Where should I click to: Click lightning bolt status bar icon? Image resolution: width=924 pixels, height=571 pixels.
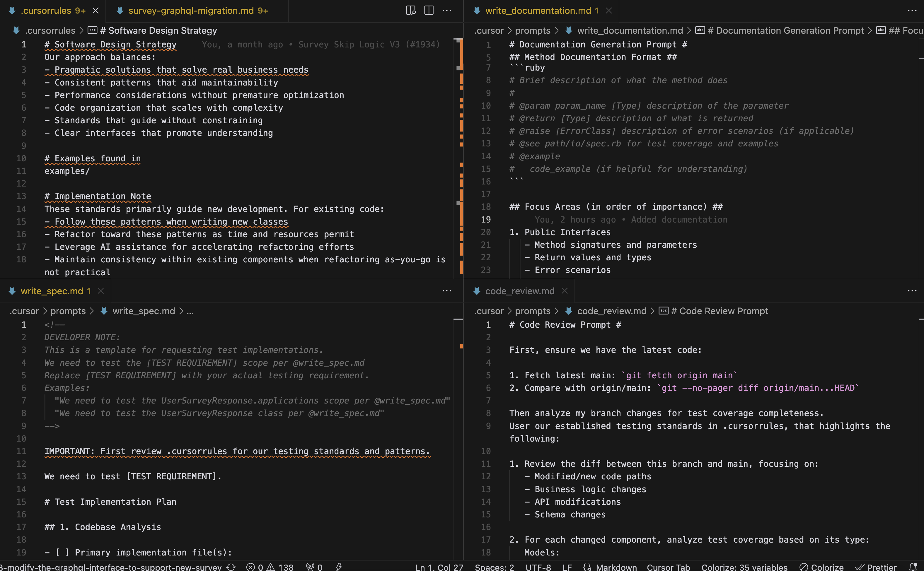point(339,567)
